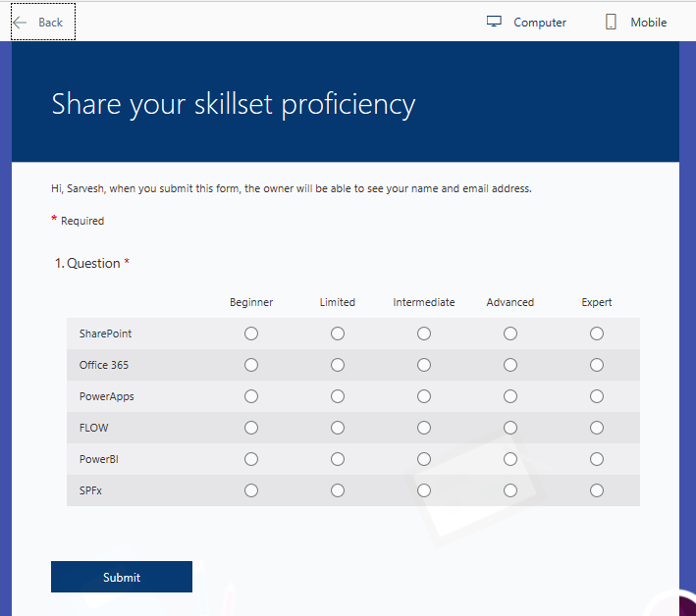Select Advanced for FLOW

click(x=510, y=428)
